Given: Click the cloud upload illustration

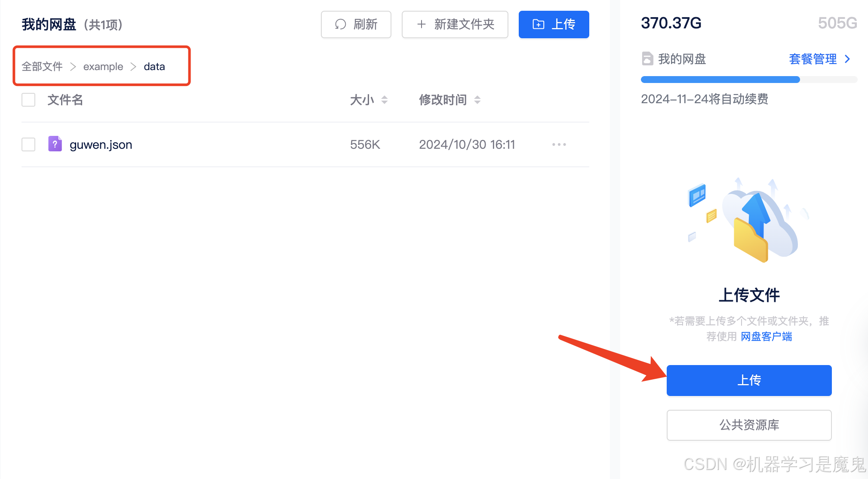Looking at the screenshot, I should pyautogui.click(x=749, y=220).
